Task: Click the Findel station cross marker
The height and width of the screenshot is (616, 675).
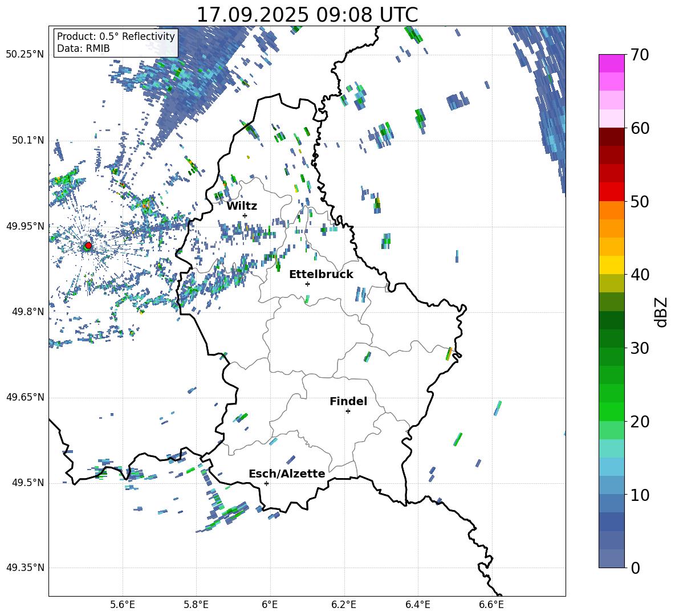Action: pyautogui.click(x=348, y=411)
